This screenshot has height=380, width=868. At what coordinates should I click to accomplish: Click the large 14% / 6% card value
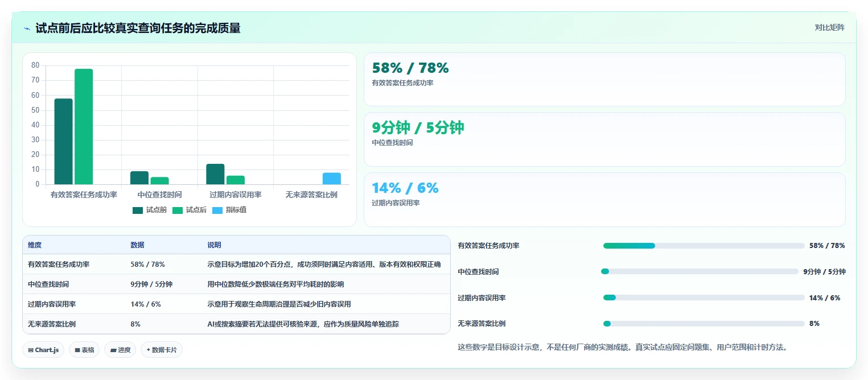405,188
